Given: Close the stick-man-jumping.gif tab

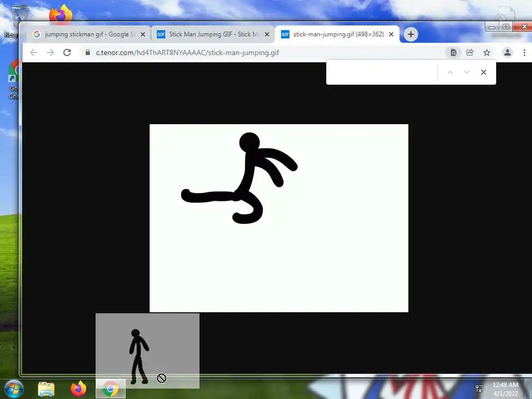Looking at the screenshot, I should [391, 34].
